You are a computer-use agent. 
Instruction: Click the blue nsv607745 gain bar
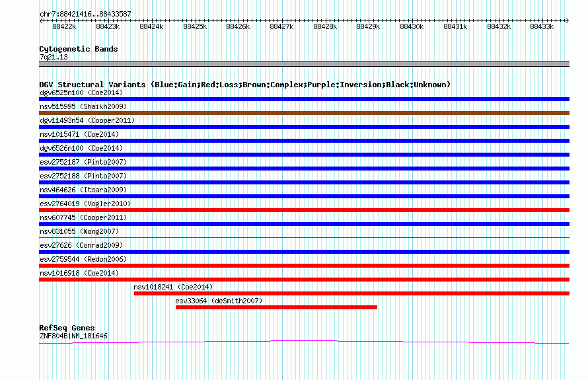click(x=304, y=224)
